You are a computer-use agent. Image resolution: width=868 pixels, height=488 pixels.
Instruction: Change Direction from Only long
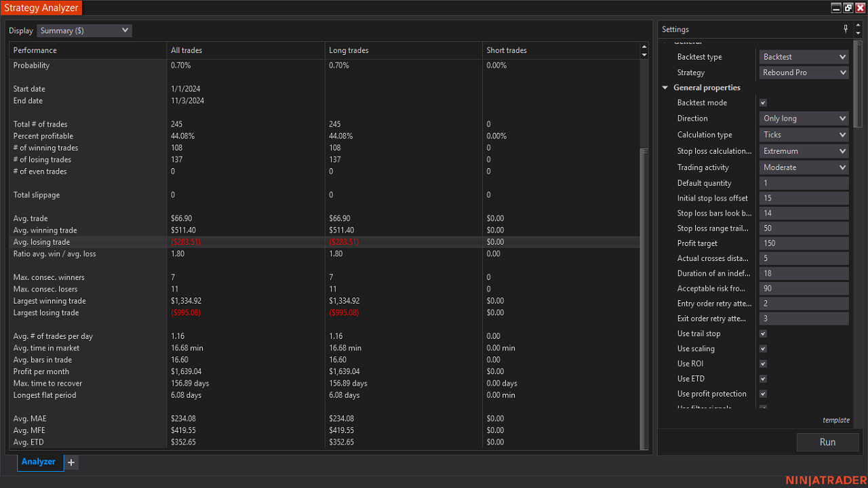804,119
